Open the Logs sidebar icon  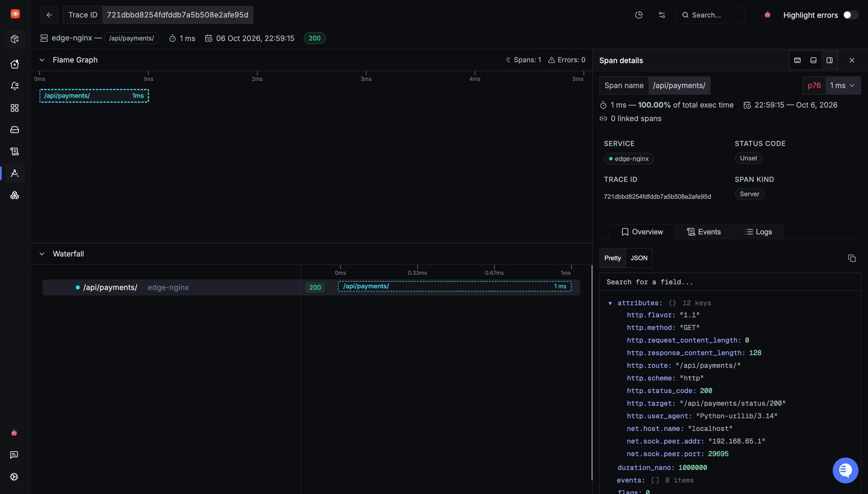(x=15, y=151)
